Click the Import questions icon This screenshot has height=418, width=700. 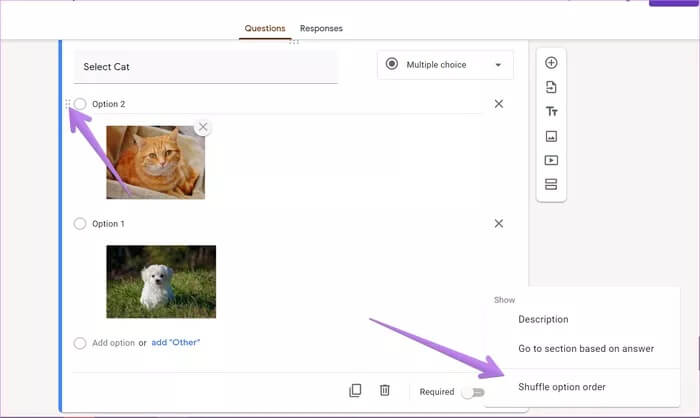(x=551, y=88)
